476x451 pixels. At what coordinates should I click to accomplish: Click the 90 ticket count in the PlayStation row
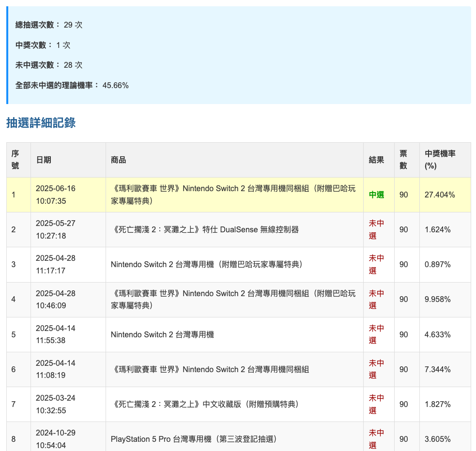point(403,439)
